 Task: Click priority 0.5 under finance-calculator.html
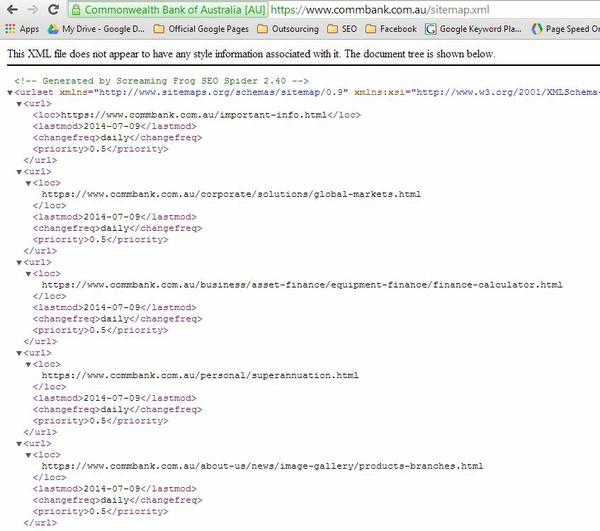point(100,331)
